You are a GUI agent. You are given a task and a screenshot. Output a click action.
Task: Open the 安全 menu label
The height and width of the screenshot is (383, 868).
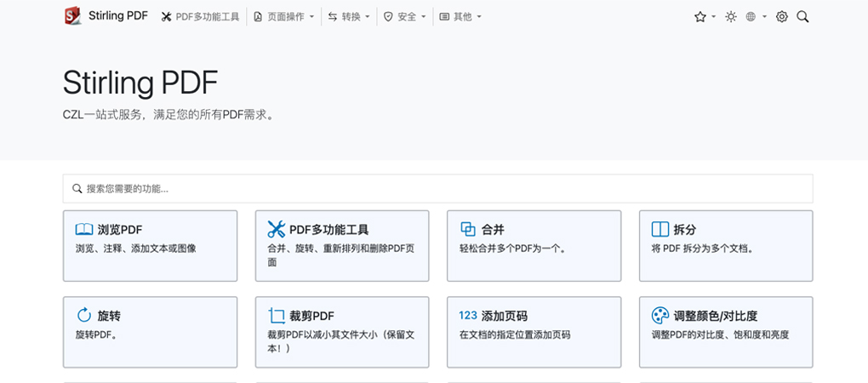click(407, 17)
